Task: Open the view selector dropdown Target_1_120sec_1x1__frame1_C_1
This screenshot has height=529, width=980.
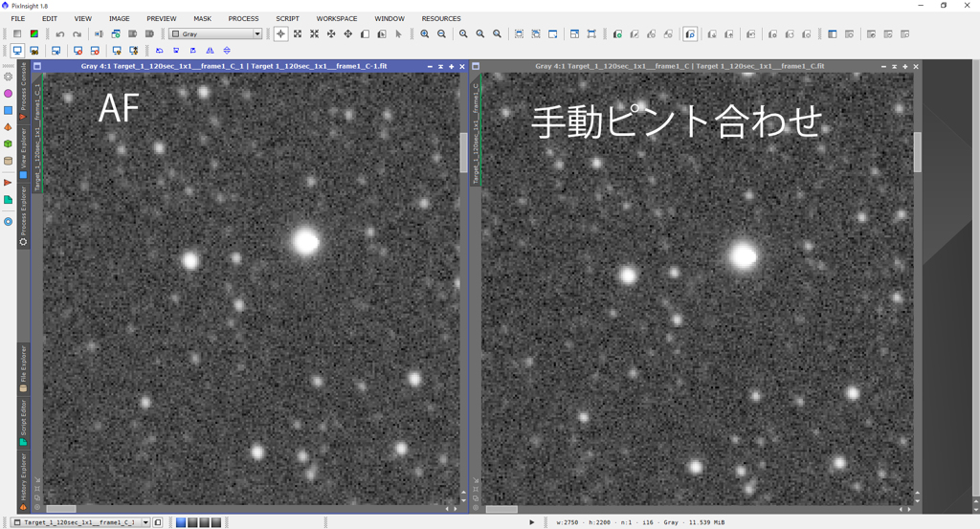Action: pyautogui.click(x=81, y=522)
